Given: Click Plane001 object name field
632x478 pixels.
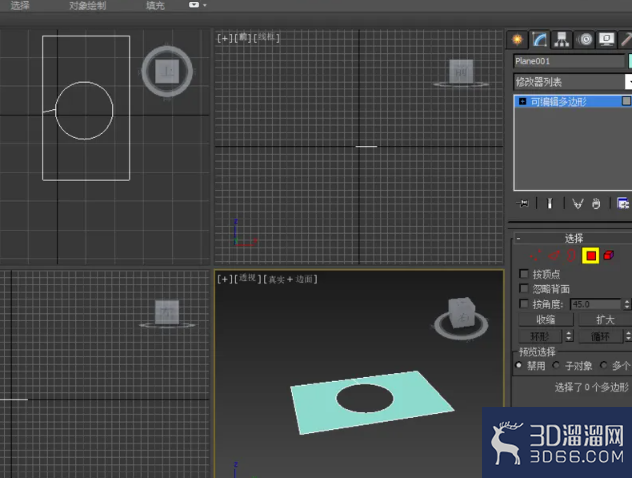Looking at the screenshot, I should 569,61.
